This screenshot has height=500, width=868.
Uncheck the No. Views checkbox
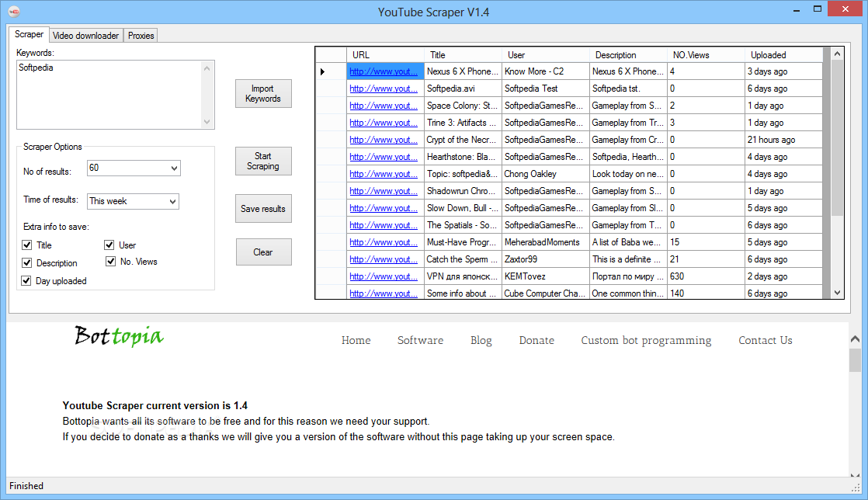(x=111, y=262)
